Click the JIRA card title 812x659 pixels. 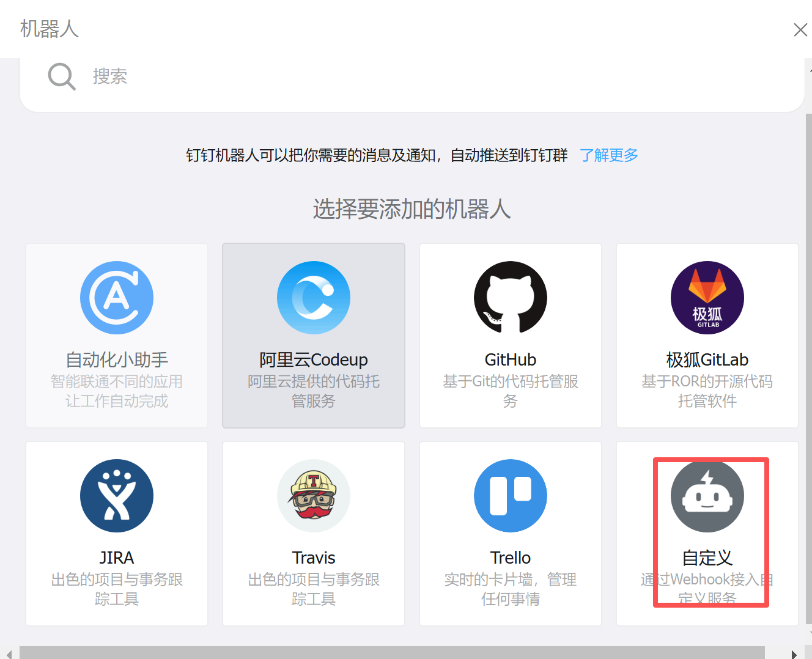pos(117,558)
